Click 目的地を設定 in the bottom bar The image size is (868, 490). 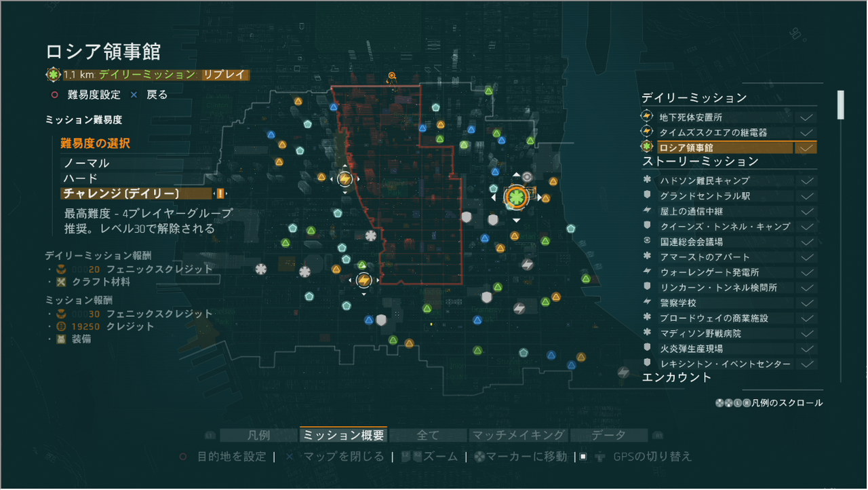click(x=223, y=457)
